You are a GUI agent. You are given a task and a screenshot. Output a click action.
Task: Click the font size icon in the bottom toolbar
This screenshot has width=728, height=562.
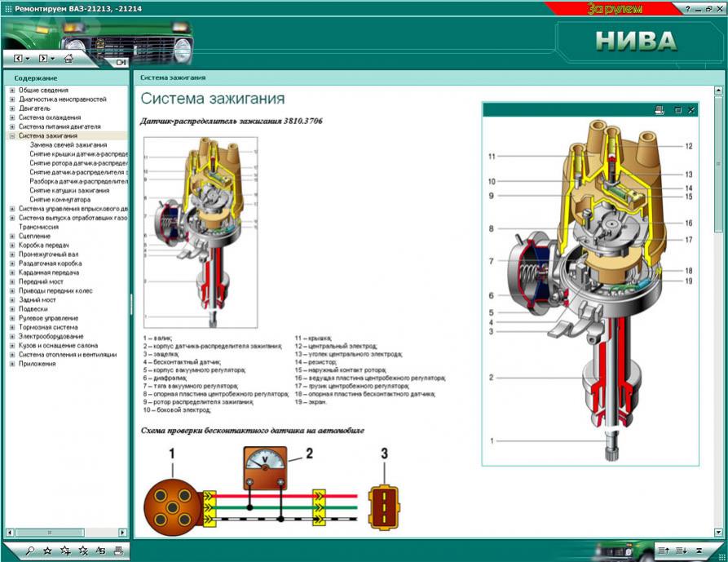point(100,551)
